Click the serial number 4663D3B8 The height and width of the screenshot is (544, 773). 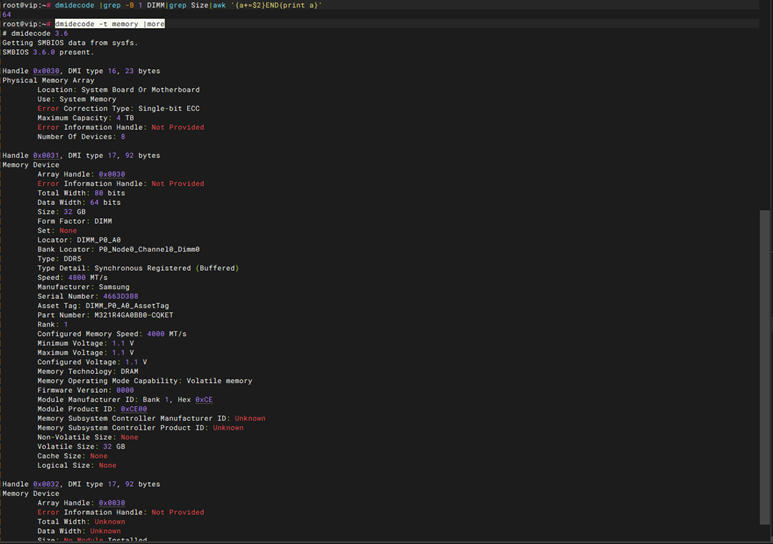pyautogui.click(x=120, y=296)
